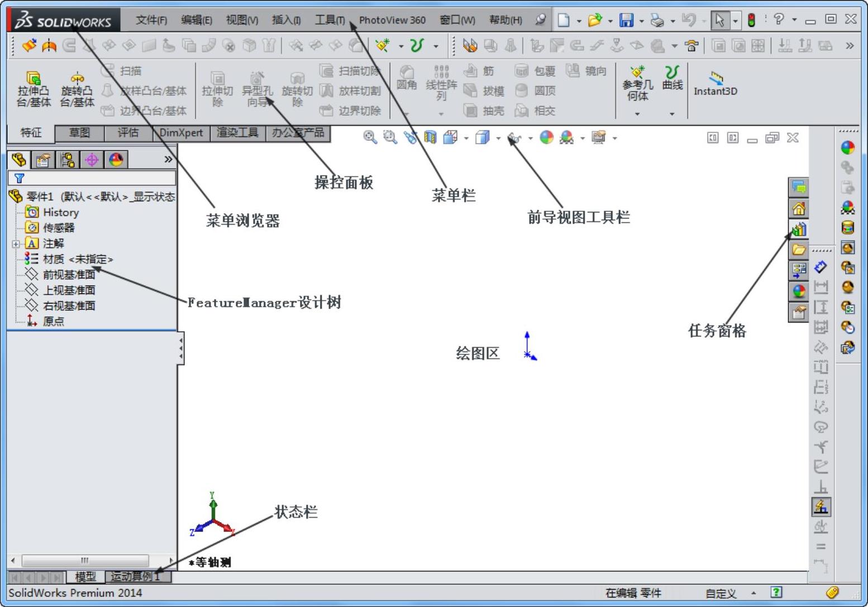Click the Curves (曲线) icon

coord(673,78)
